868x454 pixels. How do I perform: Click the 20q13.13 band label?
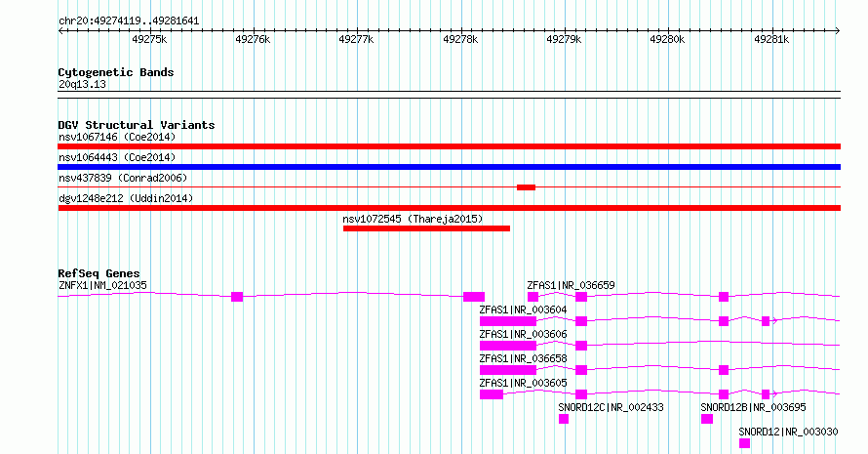click(x=82, y=84)
